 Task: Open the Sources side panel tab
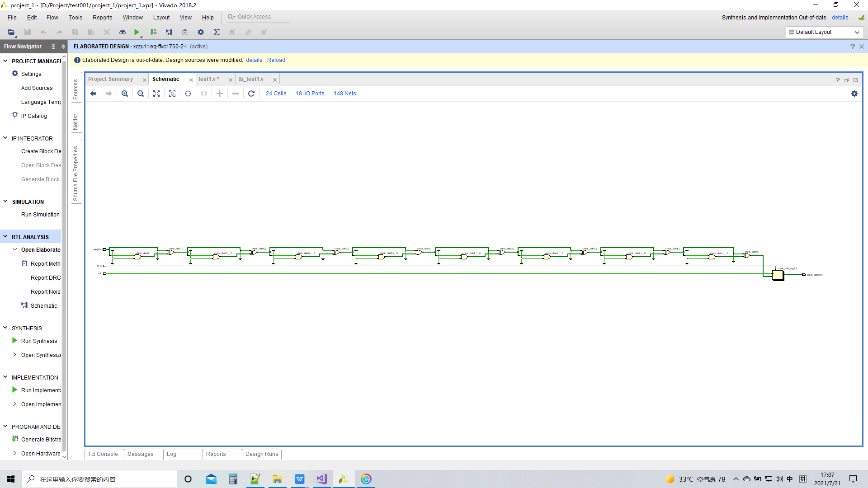click(x=75, y=89)
